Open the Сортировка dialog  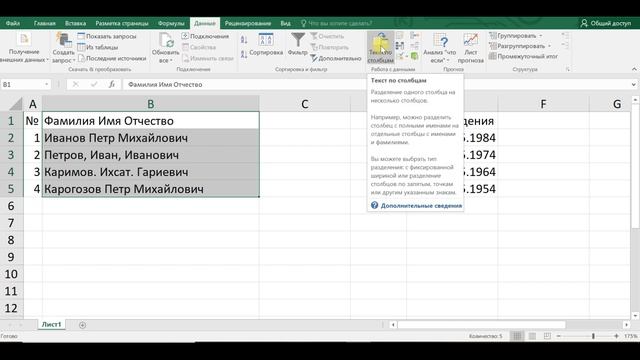266,44
